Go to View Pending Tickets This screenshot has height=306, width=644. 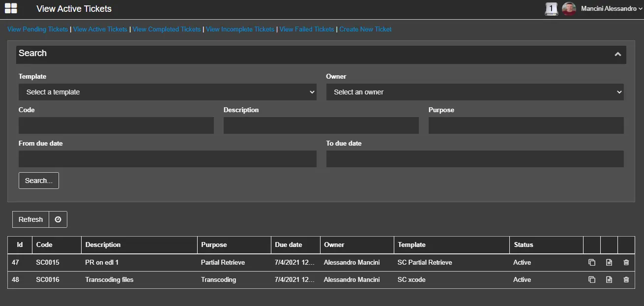(37, 30)
